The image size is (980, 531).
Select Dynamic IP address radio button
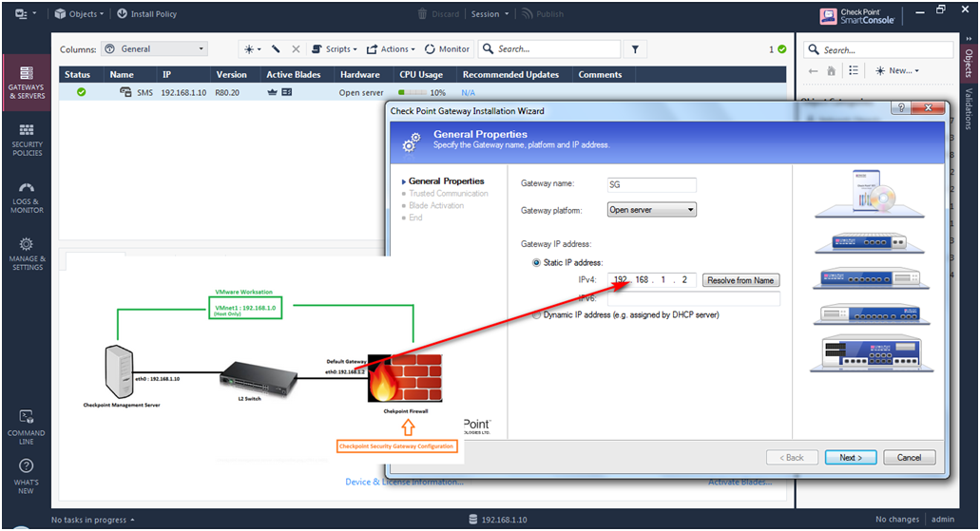click(x=536, y=315)
